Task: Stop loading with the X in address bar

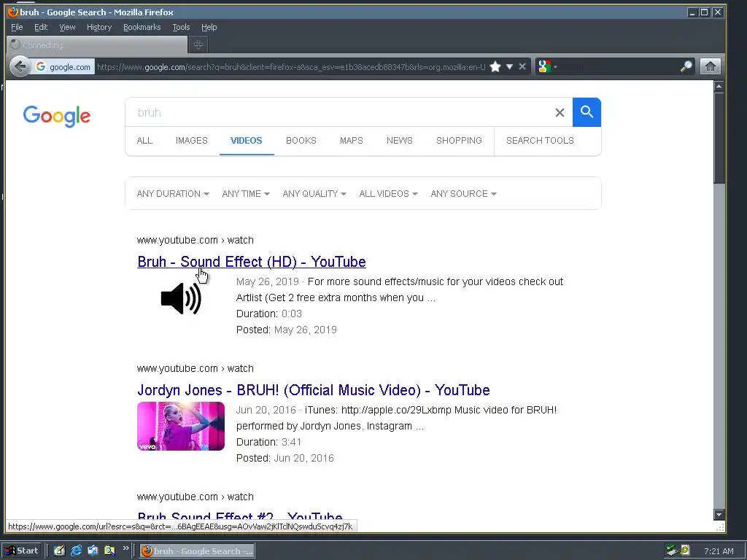Action: click(522, 66)
